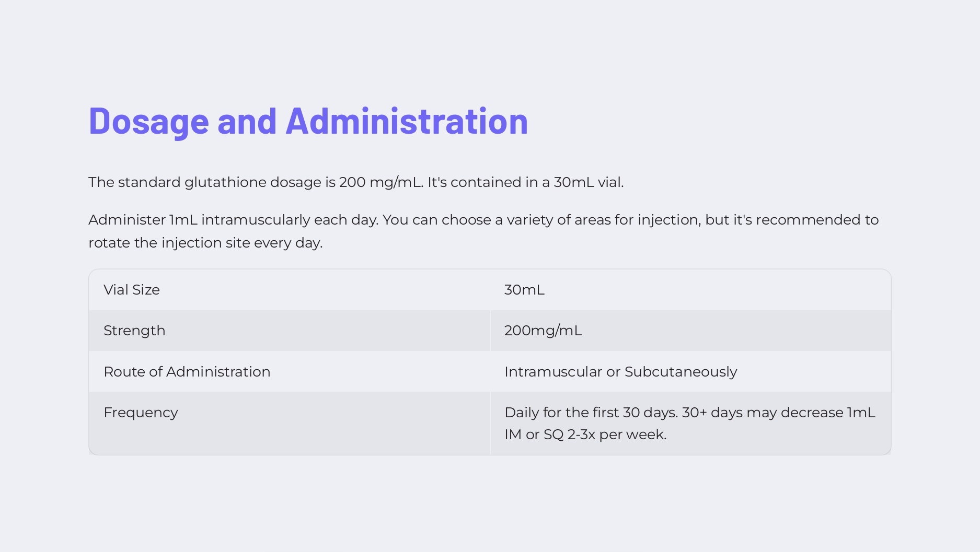Select the '200mg/mL' table cell
This screenshot has width=980, height=552.
(x=543, y=331)
